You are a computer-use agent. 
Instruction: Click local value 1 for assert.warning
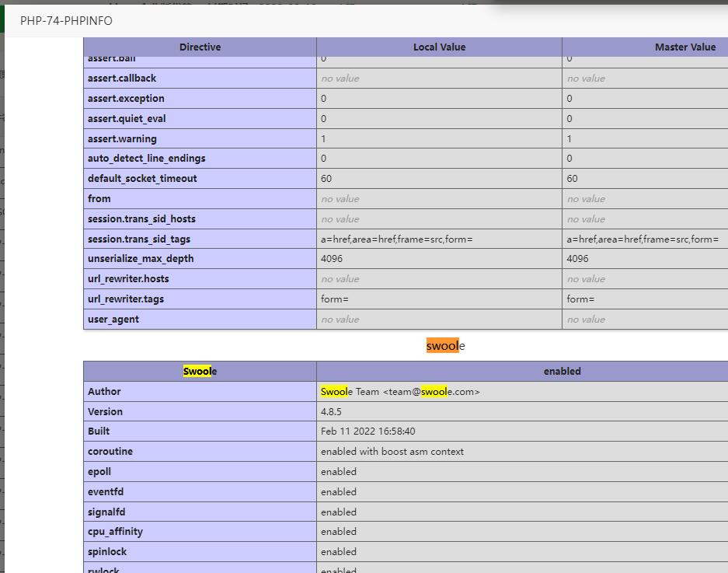pyautogui.click(x=323, y=139)
